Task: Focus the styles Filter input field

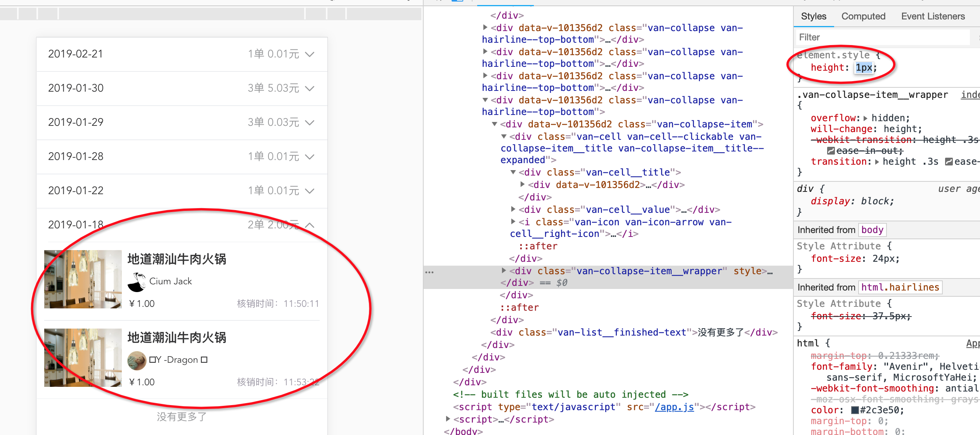Action: pos(883,37)
